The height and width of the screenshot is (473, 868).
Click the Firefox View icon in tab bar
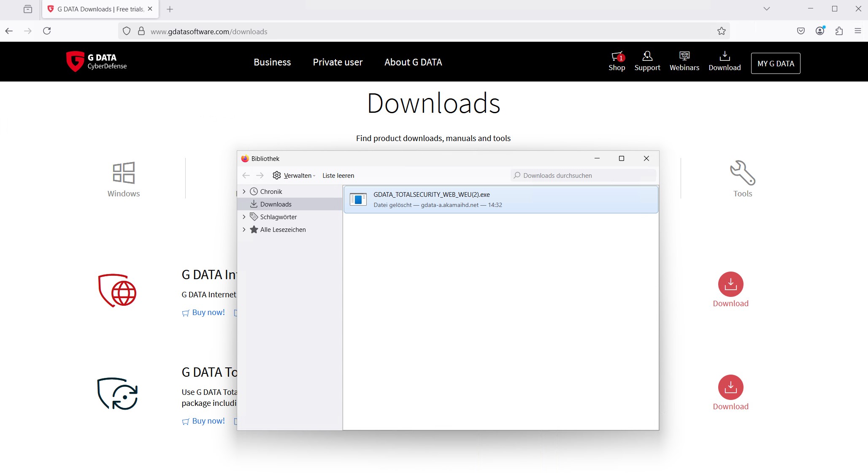point(28,9)
